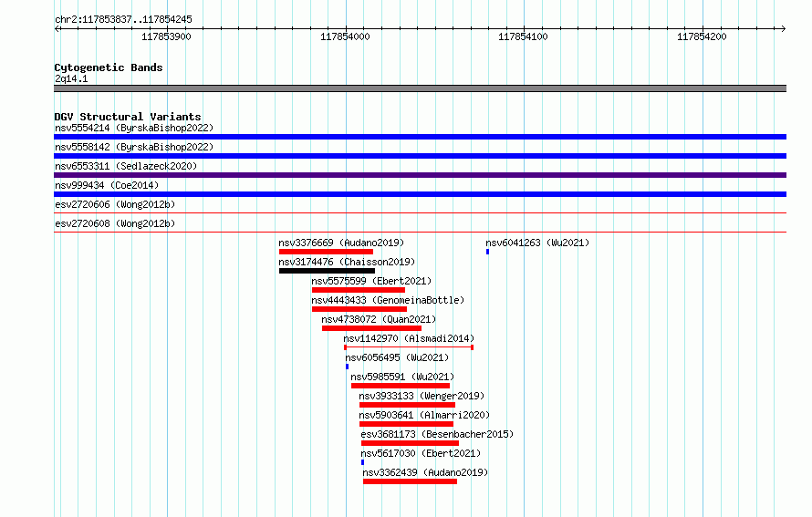Screen dimensions: 812x517
Task: Click ruler position 117854000
Action: (346, 36)
